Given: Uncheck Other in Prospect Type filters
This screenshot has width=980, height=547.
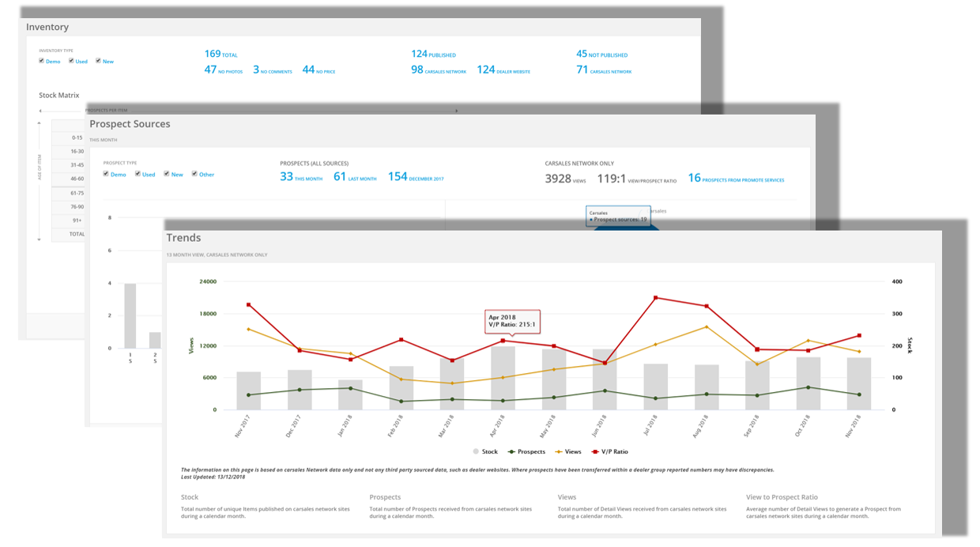Looking at the screenshot, I should (194, 174).
